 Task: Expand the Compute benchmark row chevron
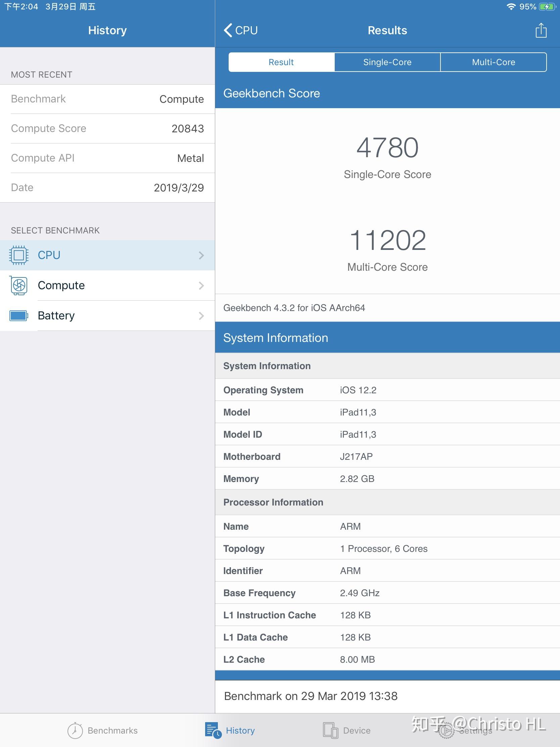tap(201, 286)
